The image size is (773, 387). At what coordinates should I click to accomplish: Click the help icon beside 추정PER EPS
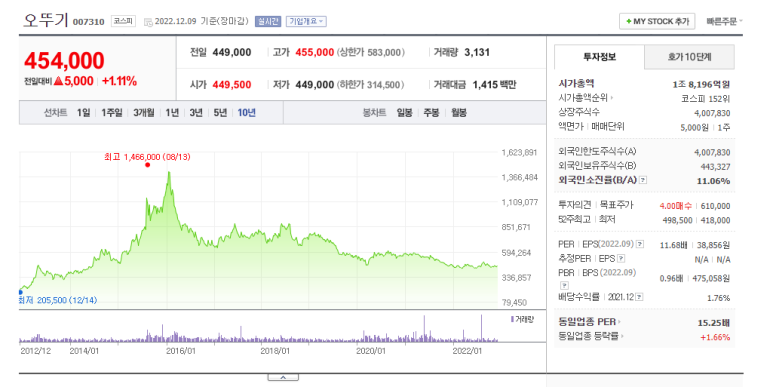[621, 258]
